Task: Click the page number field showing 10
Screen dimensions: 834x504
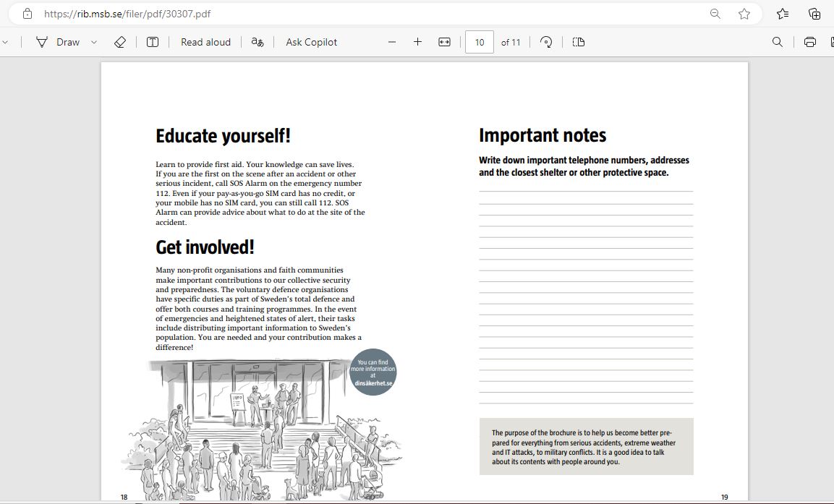Action: click(480, 42)
